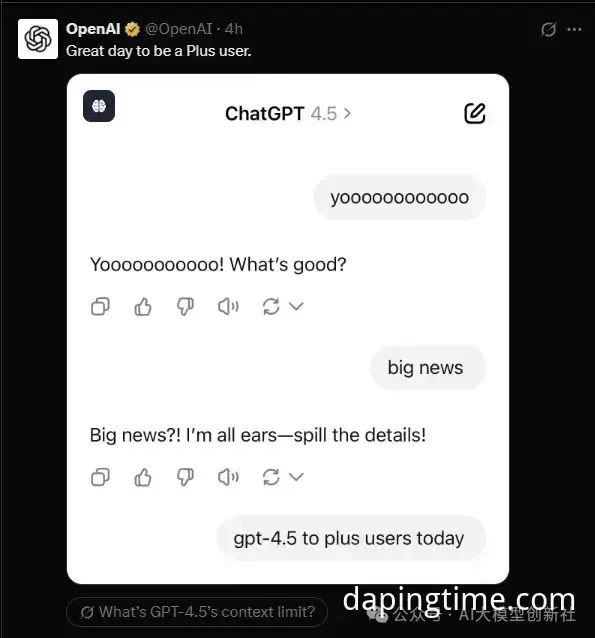Expand model options chevron after first response

(x=296, y=306)
